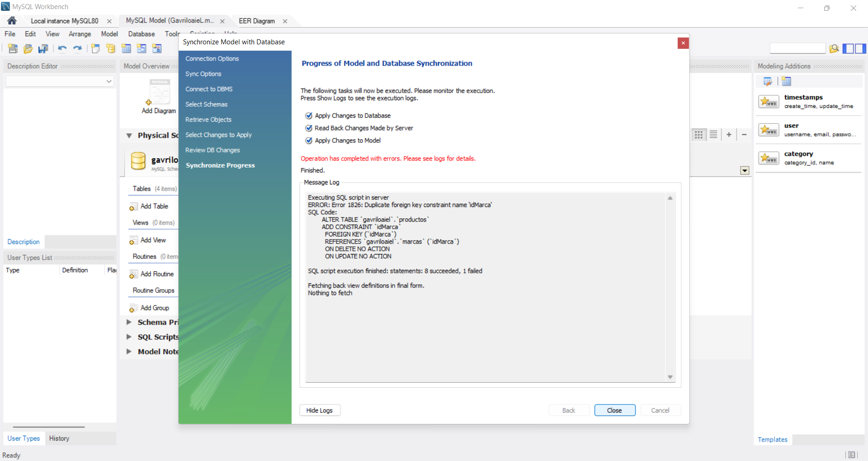This screenshot has height=461, width=868.
Task: Click the Add Group icon
Action: click(133, 308)
